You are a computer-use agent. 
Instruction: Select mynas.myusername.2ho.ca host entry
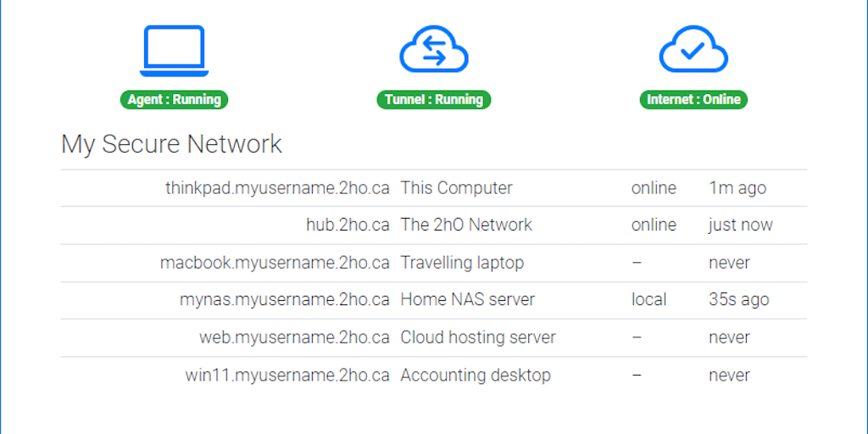point(284,300)
